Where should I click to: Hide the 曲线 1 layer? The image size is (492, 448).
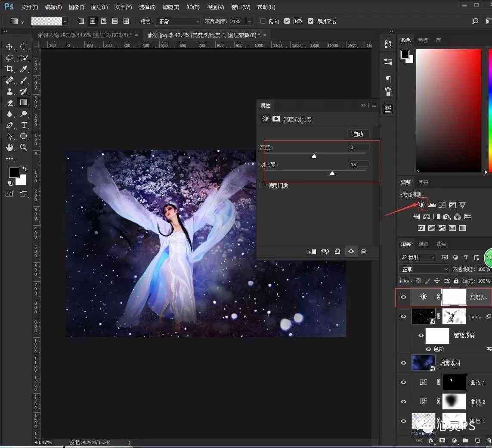403,383
